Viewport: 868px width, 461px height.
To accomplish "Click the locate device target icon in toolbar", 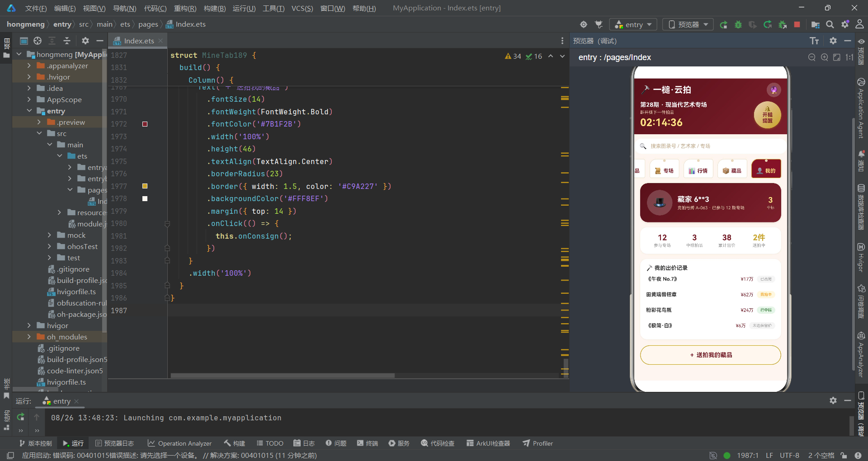I will (584, 24).
